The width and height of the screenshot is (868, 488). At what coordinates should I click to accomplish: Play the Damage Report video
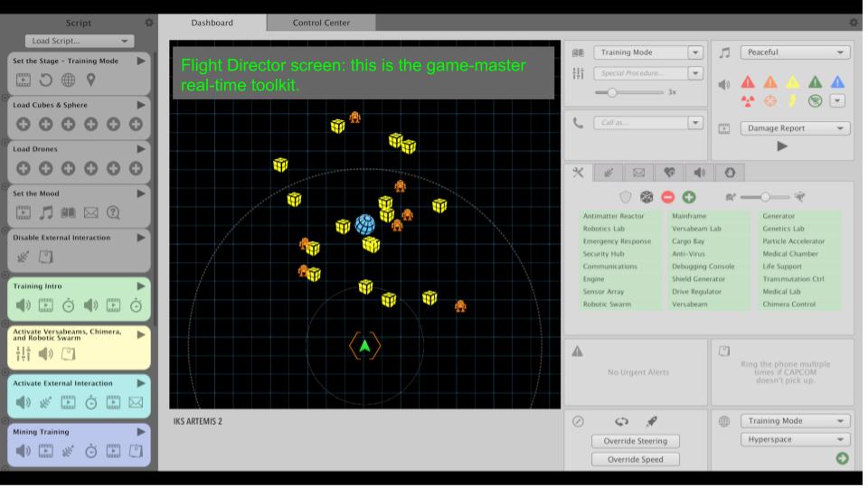pyautogui.click(x=782, y=146)
